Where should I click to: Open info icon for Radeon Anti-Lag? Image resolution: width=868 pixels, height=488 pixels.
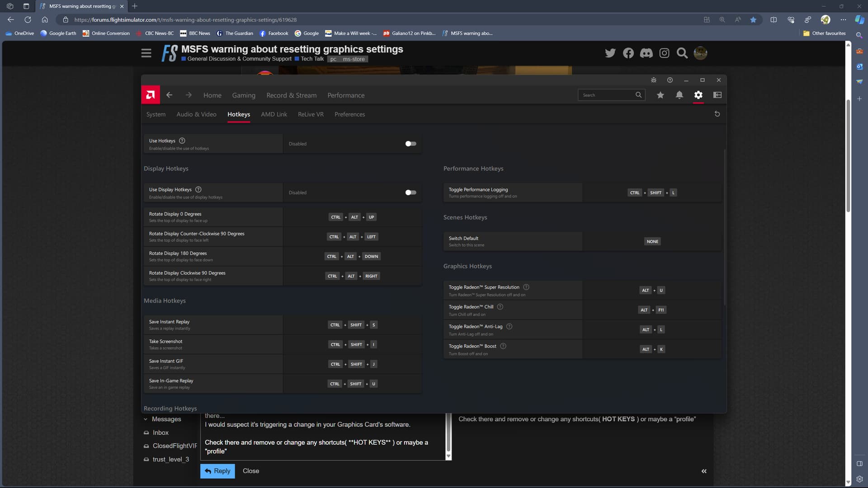(509, 326)
